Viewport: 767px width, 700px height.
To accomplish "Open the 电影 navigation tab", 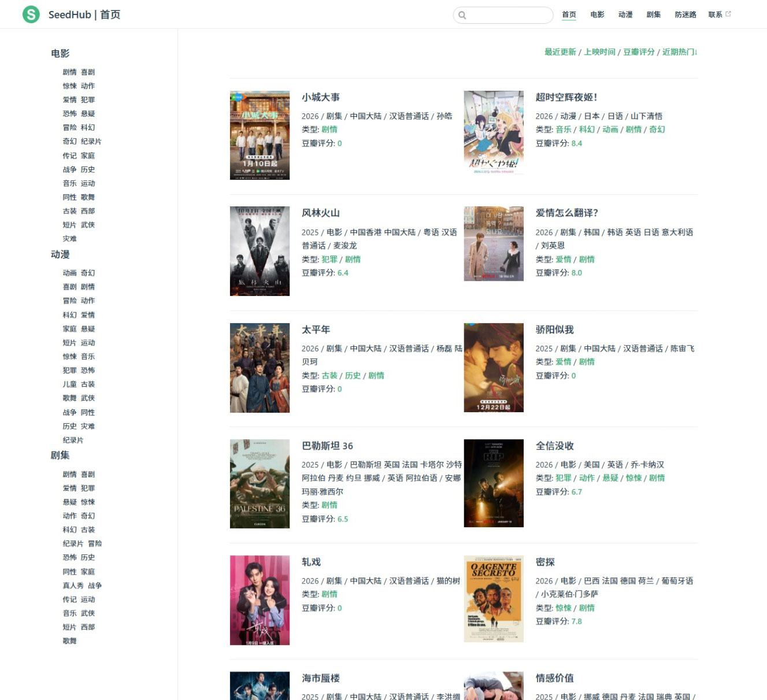I will (597, 14).
